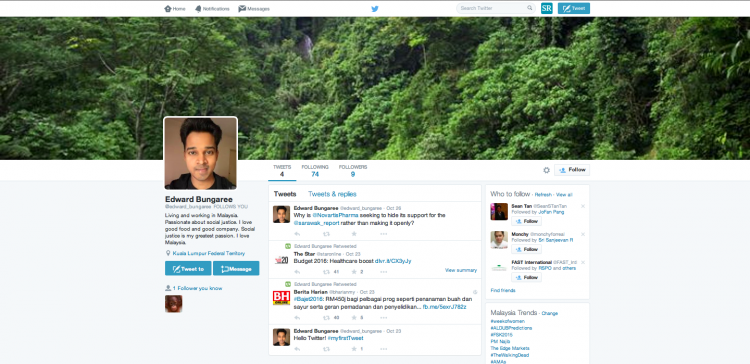Dismiss the FAST International suggestion
The image size is (750, 364).
(x=583, y=263)
